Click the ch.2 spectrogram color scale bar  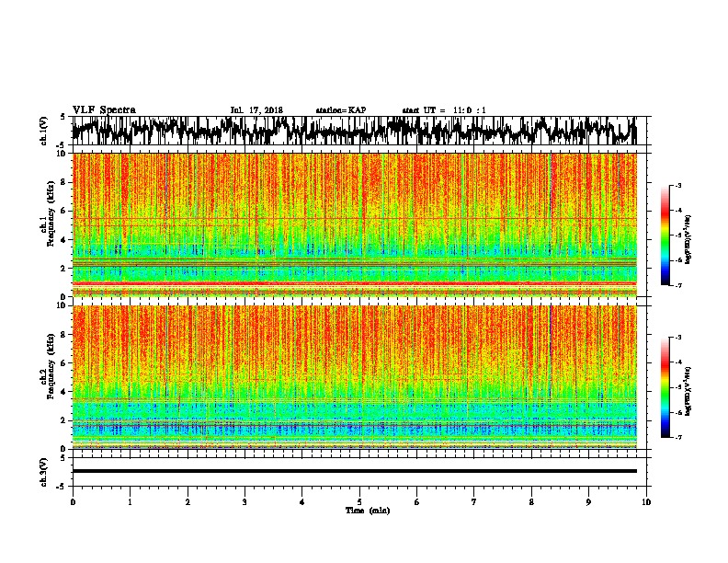pos(665,387)
